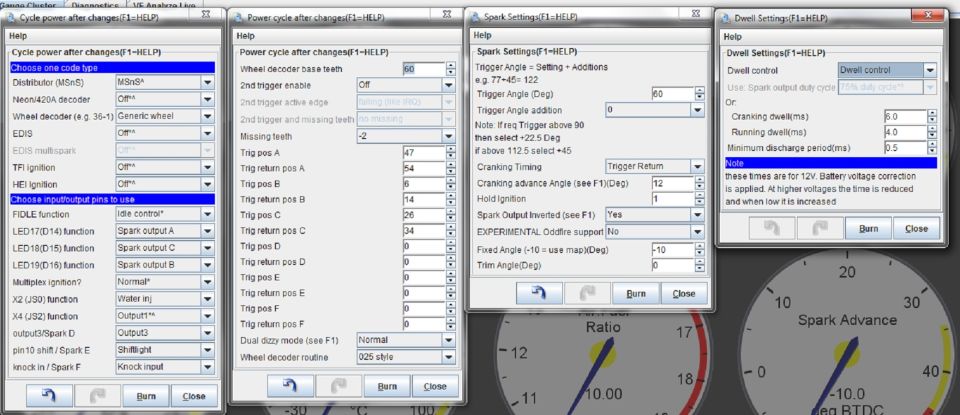Open EXPERIMENTAL Oddfire support dropdown
Viewport: 960px width, 415px height.
655,232
